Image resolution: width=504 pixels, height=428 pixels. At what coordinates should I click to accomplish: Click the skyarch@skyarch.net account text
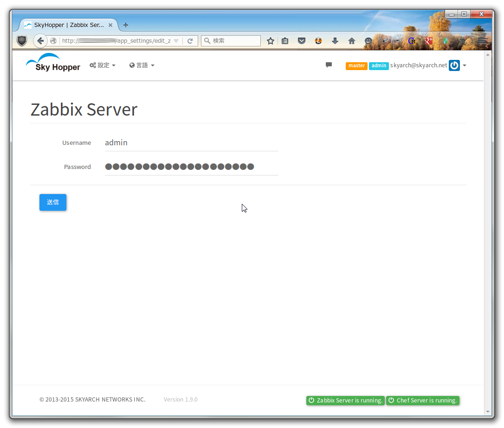[419, 65]
